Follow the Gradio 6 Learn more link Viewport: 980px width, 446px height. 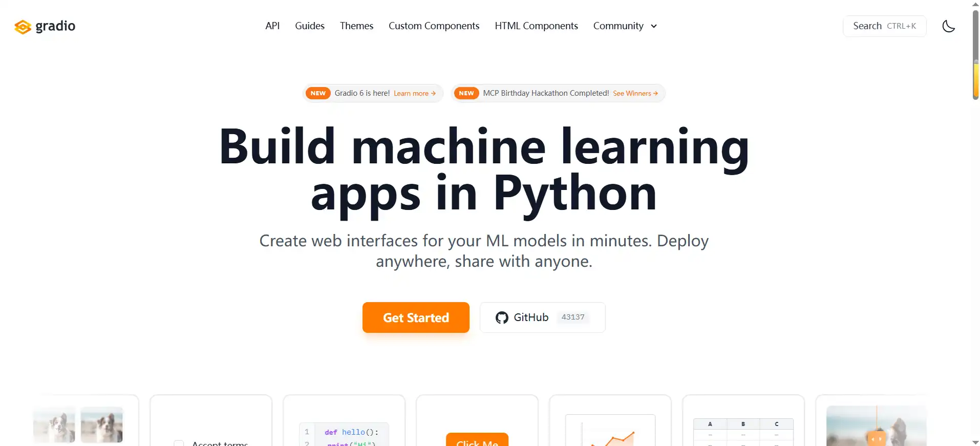pos(415,93)
